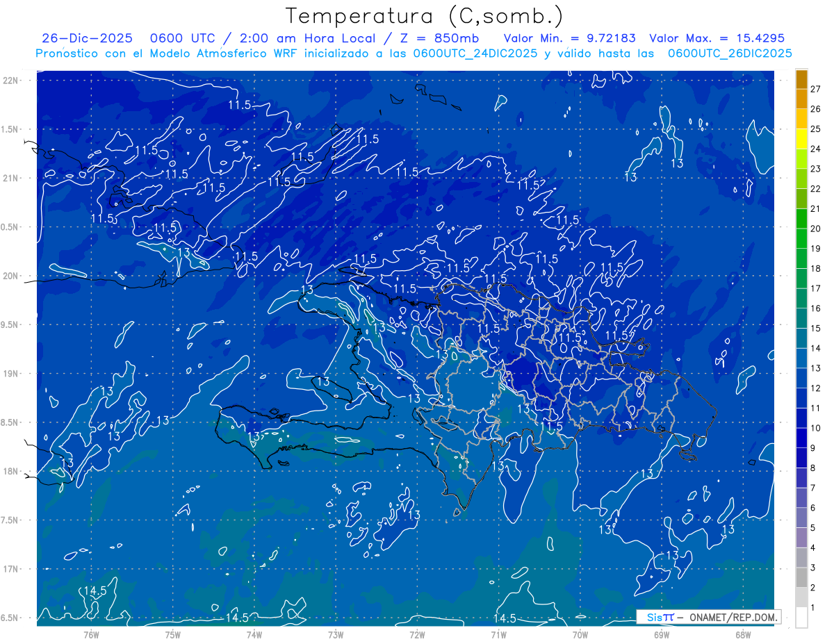
Task: Click the '76W' longitude axis label
Action: coord(91,634)
